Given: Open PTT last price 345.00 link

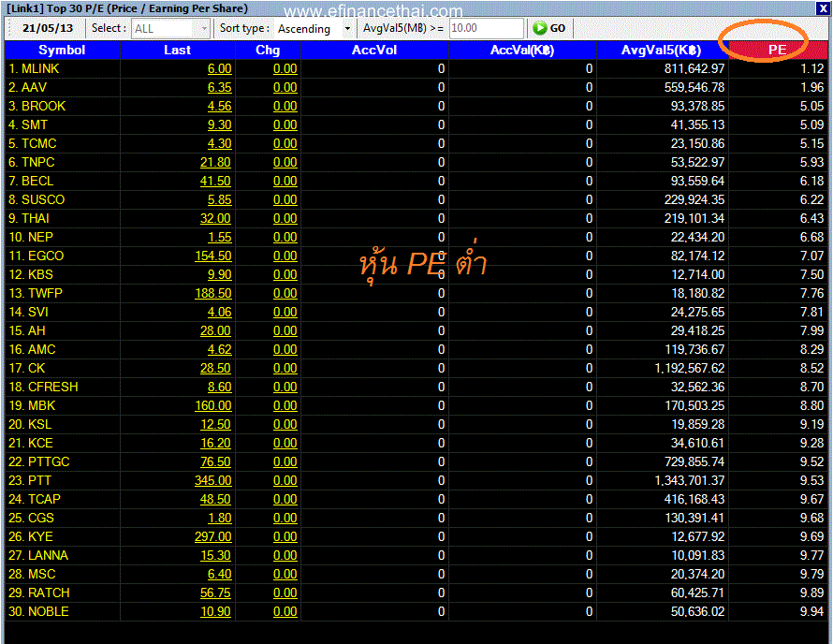Looking at the screenshot, I should 213,480.
